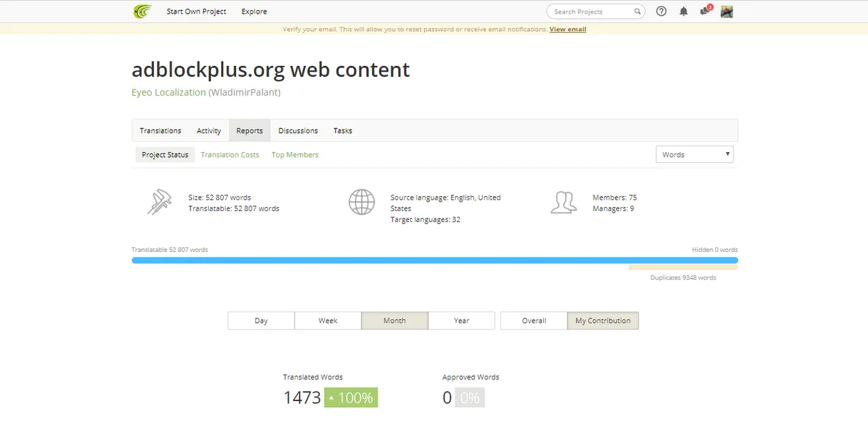Click the grey 0% approved badge
868x431 pixels.
click(x=469, y=398)
